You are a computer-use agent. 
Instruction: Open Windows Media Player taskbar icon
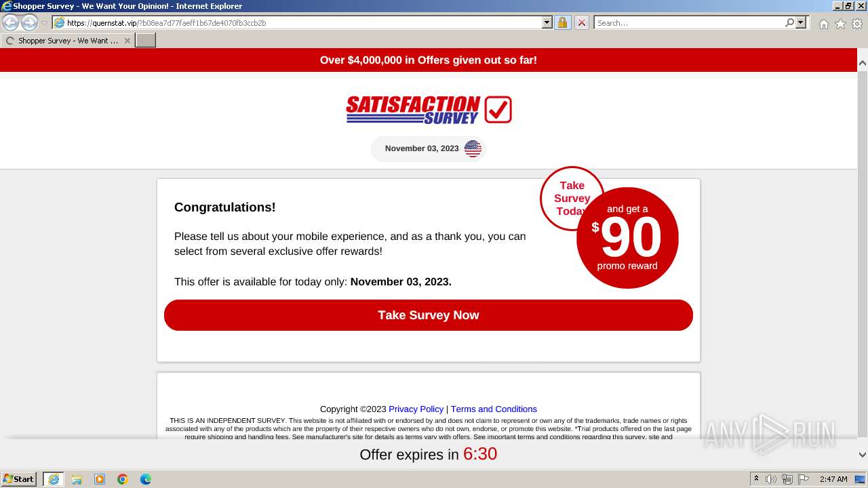[100, 479]
